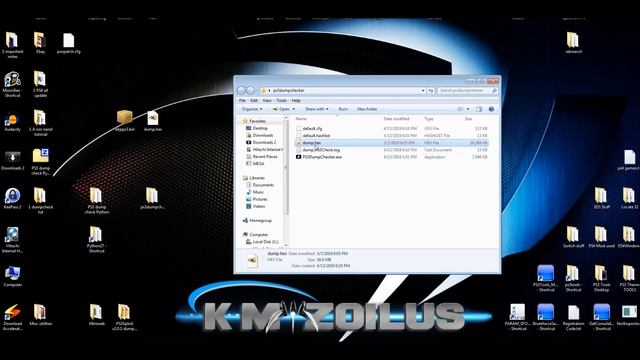640x360 pixels.
Task: Open the File menu in Explorer
Action: point(242,100)
